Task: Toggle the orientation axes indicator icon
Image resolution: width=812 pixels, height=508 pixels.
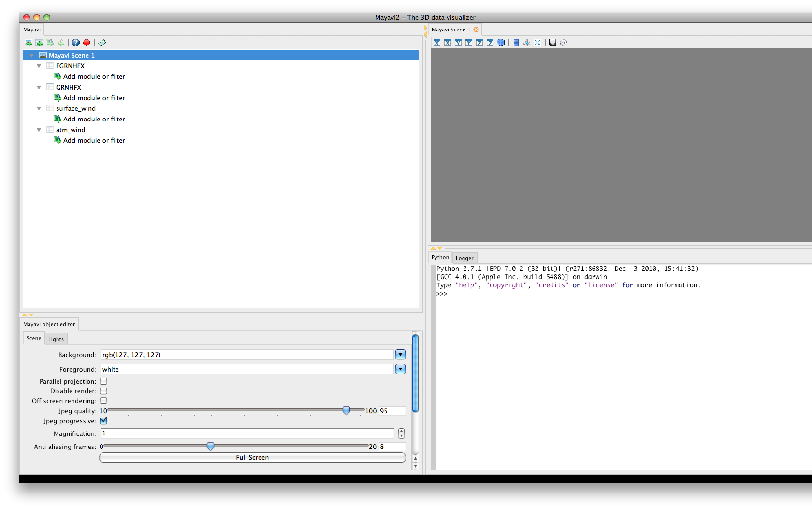Action: 527,43
